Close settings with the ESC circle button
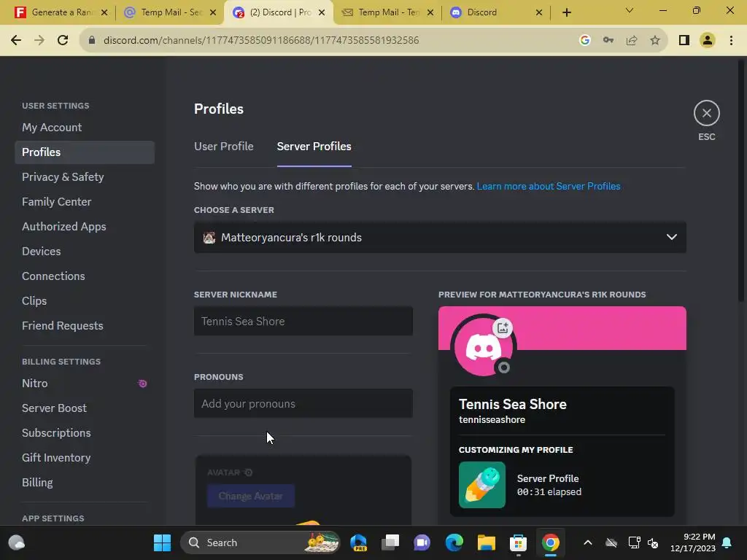 (706, 113)
